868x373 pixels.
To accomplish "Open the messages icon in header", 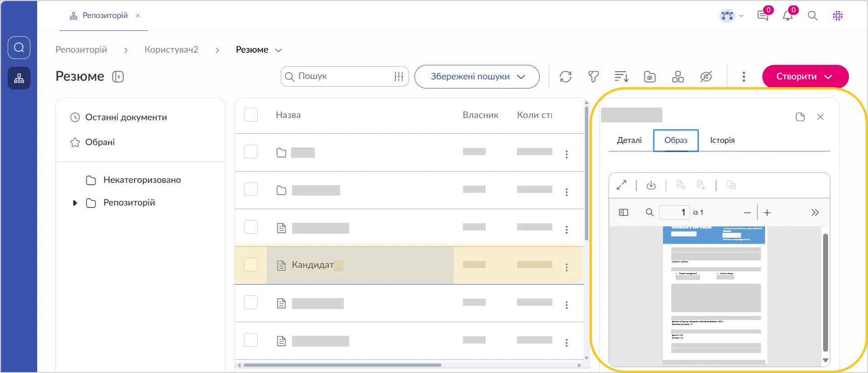I will pos(763,16).
